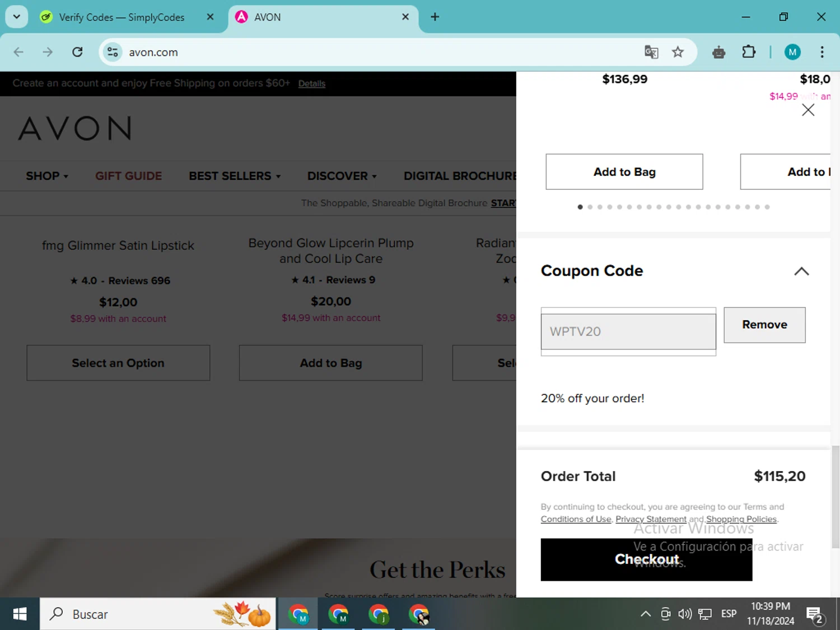
Task: Click the 4.0 - Reviews 696 rating
Action: [120, 281]
